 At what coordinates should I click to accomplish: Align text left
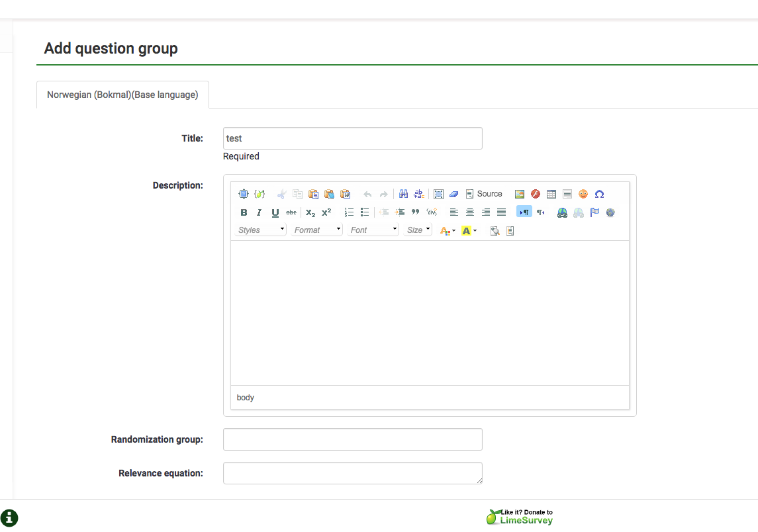pos(454,212)
